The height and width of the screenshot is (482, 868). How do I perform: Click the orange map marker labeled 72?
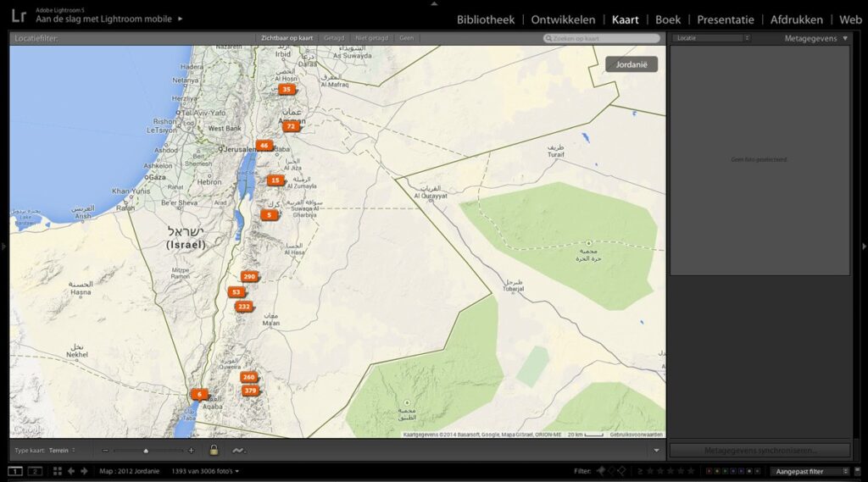[291, 126]
